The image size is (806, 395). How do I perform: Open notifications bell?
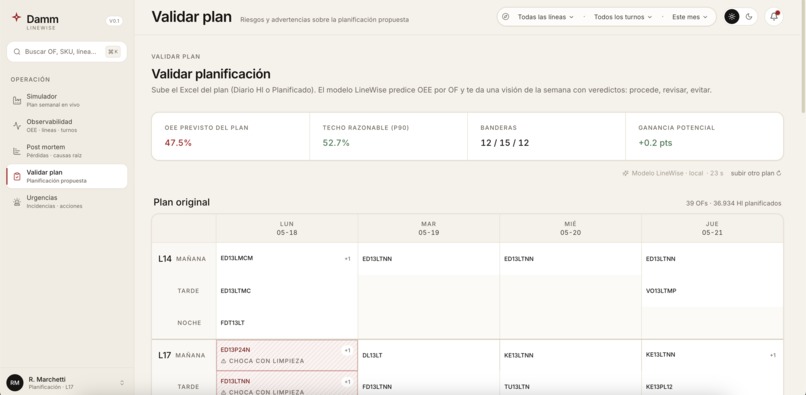click(x=774, y=16)
